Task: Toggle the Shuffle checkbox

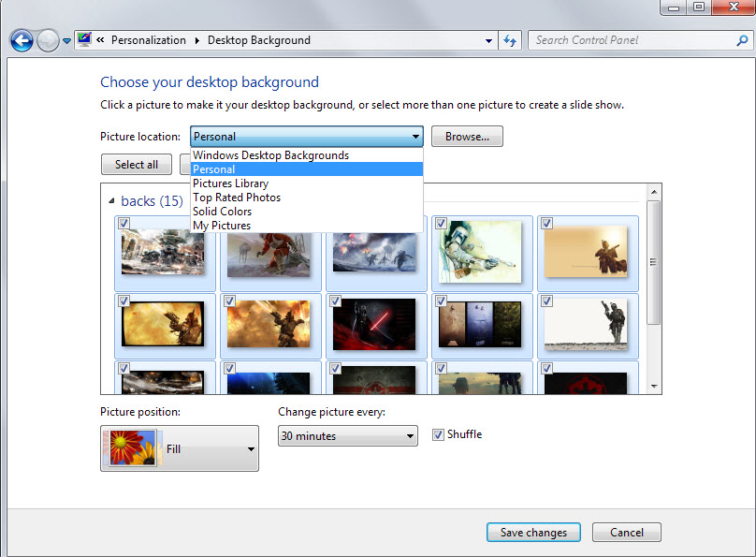Action: (x=438, y=434)
